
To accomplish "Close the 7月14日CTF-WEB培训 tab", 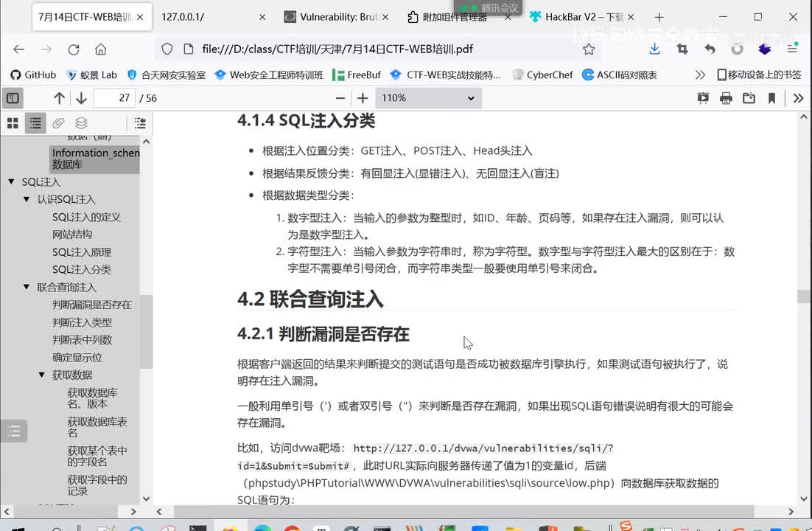I will [140, 17].
